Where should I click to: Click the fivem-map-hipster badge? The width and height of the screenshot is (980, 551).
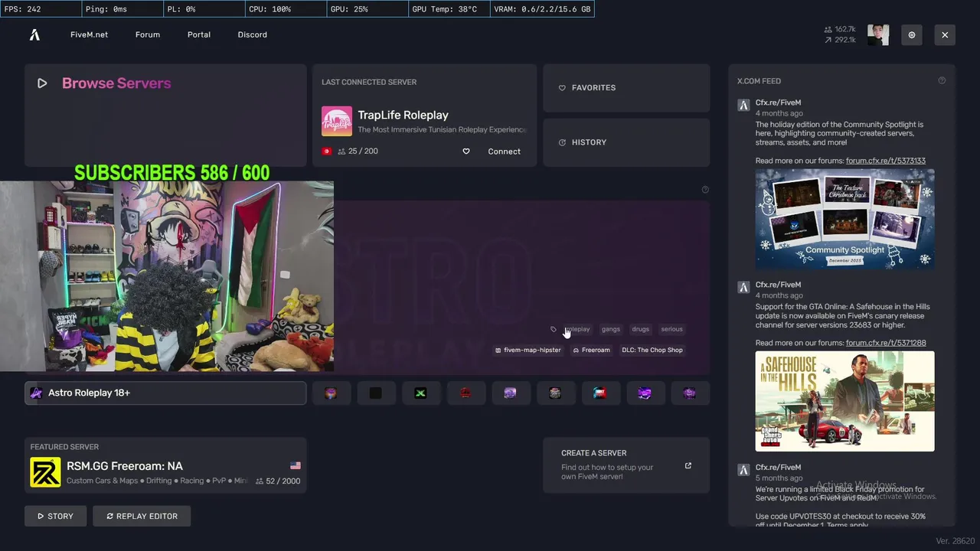point(528,350)
